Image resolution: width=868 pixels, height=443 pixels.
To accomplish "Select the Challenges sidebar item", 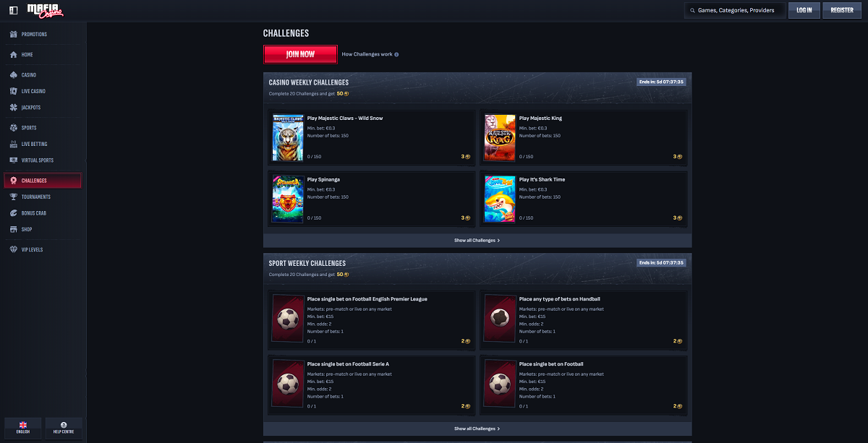I will [43, 181].
